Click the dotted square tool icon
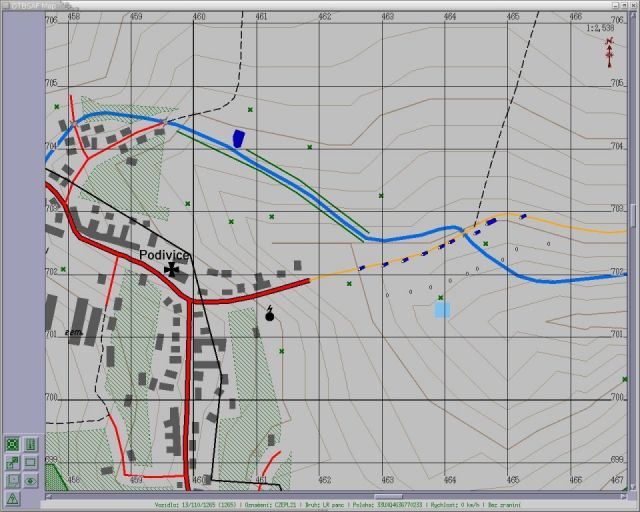The width and height of the screenshot is (640, 512). (x=12, y=480)
